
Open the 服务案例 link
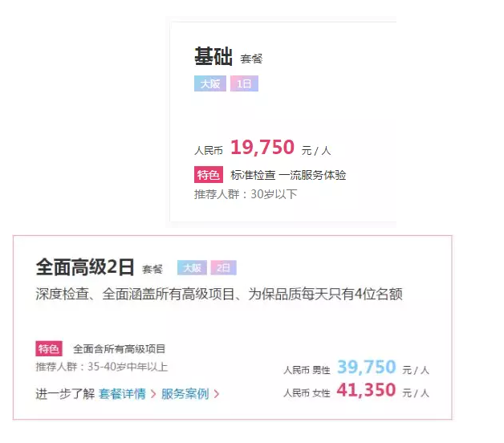[185, 393]
